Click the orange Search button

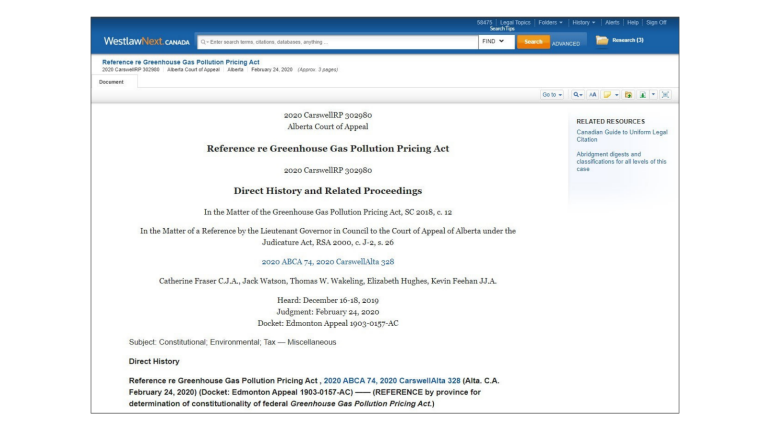(533, 42)
